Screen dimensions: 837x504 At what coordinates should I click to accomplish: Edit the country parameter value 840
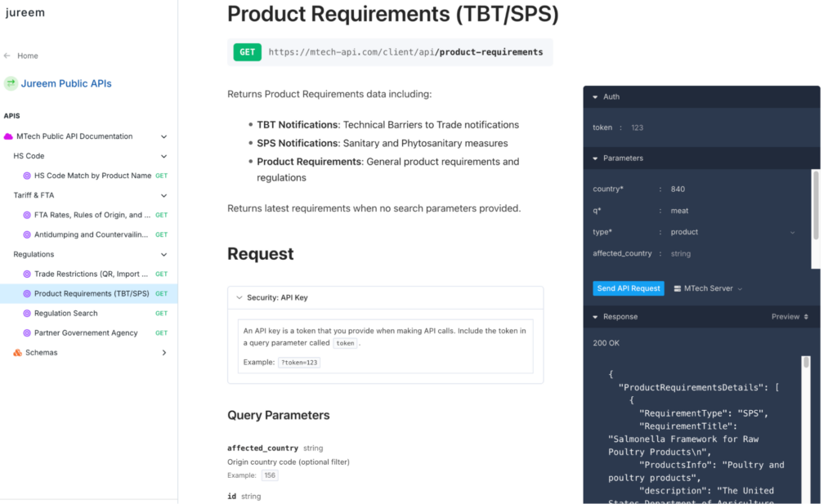[678, 190]
